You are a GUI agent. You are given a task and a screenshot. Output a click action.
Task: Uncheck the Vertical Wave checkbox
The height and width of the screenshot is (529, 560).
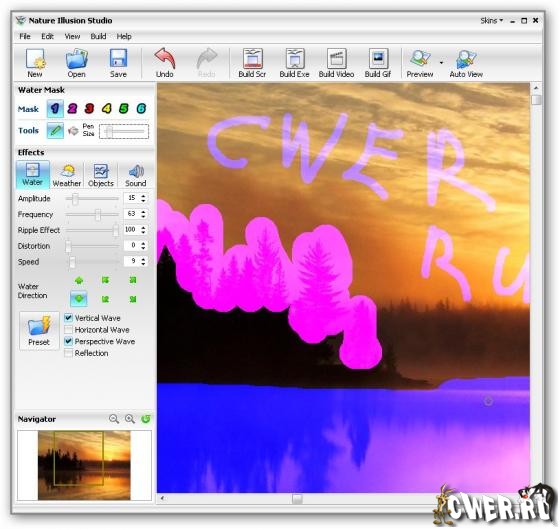pos(69,318)
